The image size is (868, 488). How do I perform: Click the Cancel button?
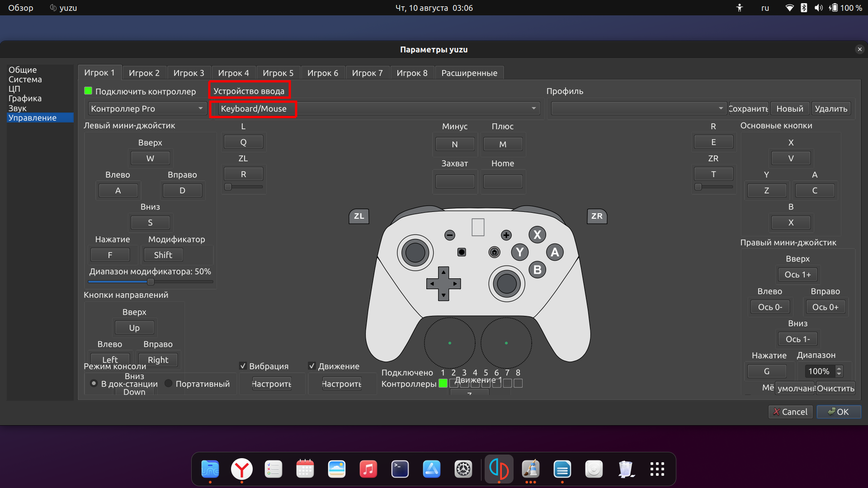point(790,412)
